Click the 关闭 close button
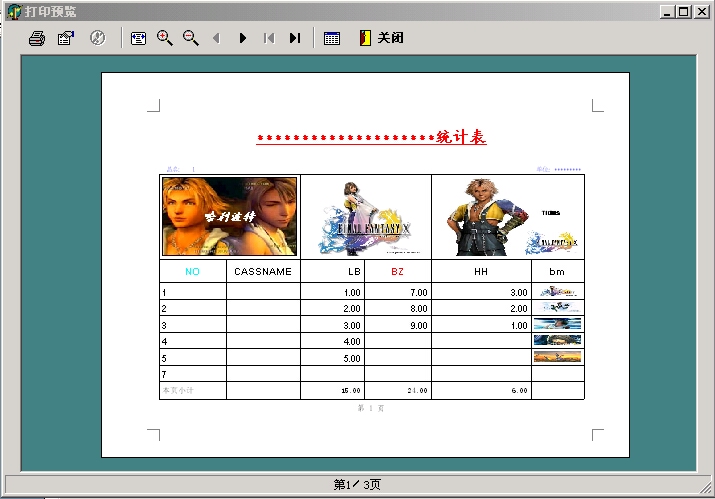The image size is (715, 499). pyautogui.click(x=381, y=38)
